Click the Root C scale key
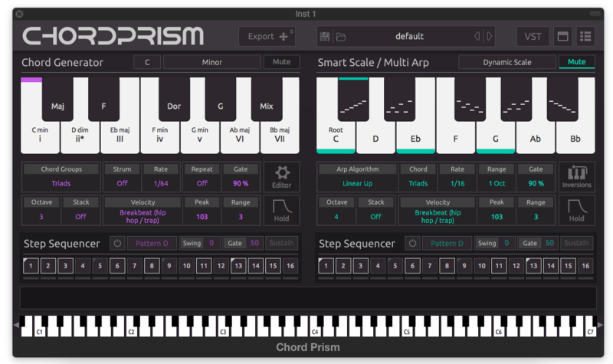Image resolution: width=613 pixels, height=364 pixels. (336, 137)
